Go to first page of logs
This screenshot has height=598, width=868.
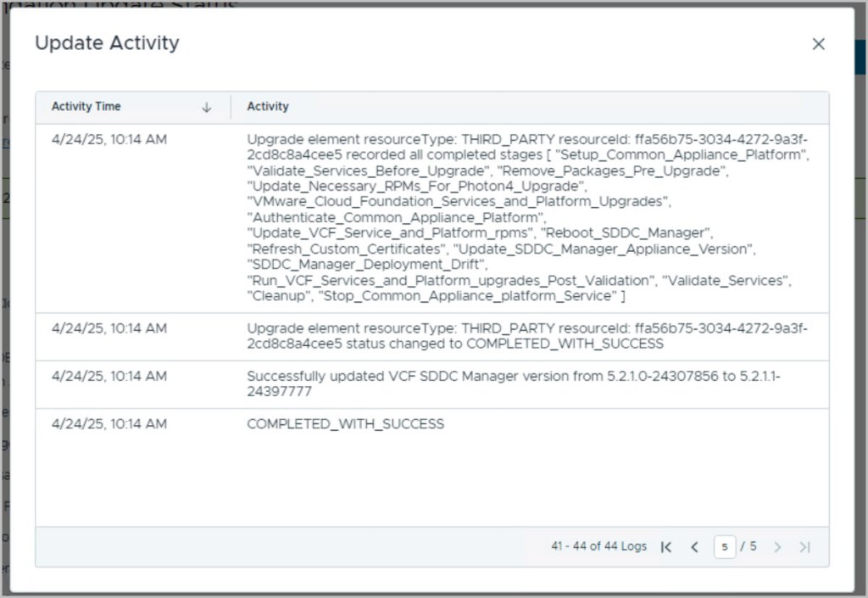pos(666,547)
